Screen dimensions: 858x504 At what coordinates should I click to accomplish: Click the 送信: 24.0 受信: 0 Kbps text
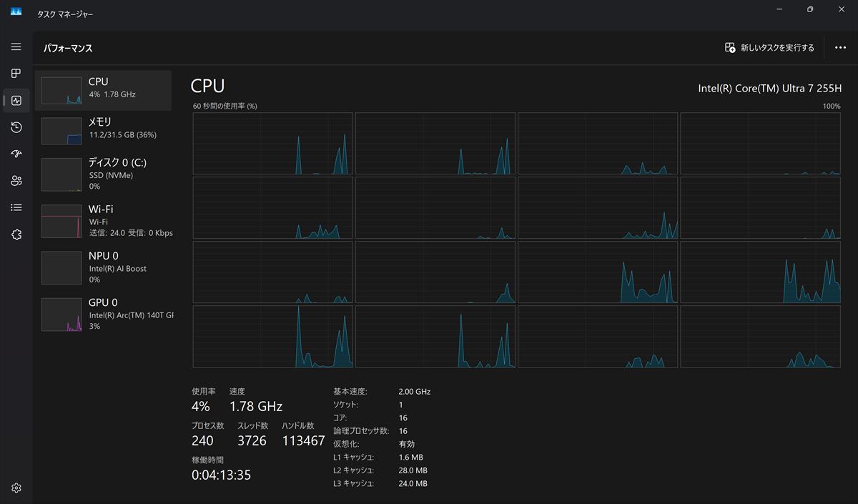(131, 233)
